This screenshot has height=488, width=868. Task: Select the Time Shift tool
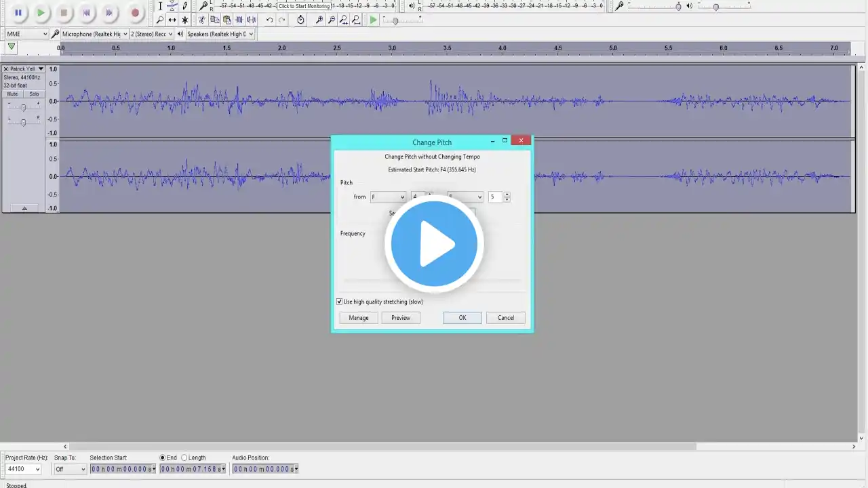point(172,20)
